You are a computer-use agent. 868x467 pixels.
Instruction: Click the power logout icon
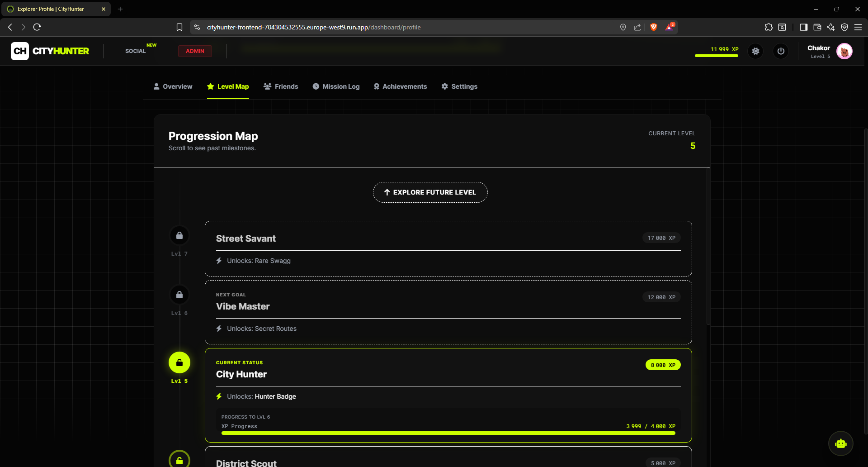(x=781, y=51)
